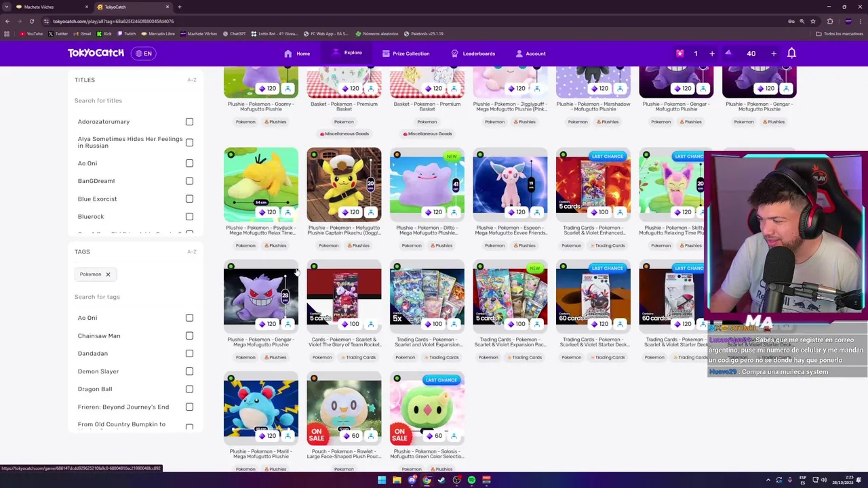Viewport: 868px width, 488px height.
Task: Check the Adorozatorumary title checkbox
Action: coord(189,122)
